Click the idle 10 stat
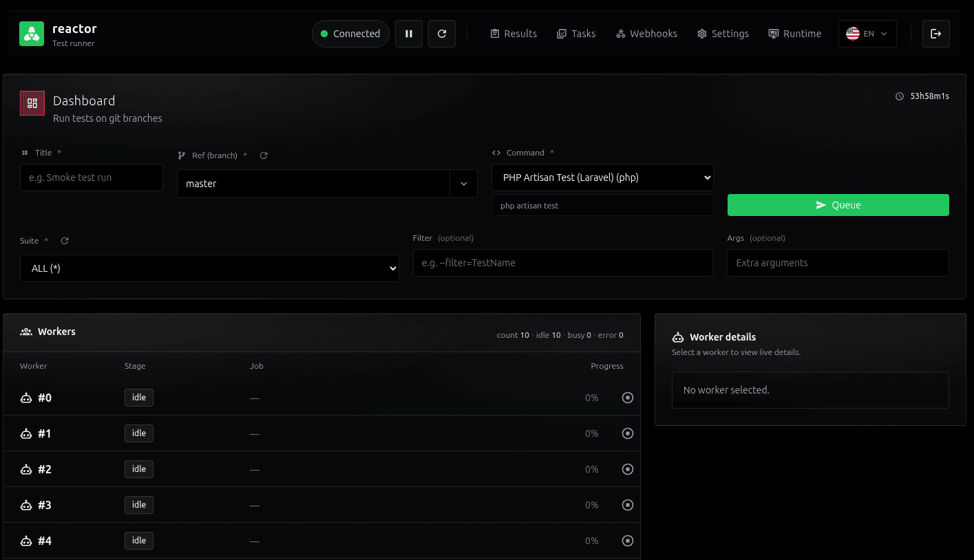Image resolution: width=974 pixels, height=560 pixels. pyautogui.click(x=548, y=335)
